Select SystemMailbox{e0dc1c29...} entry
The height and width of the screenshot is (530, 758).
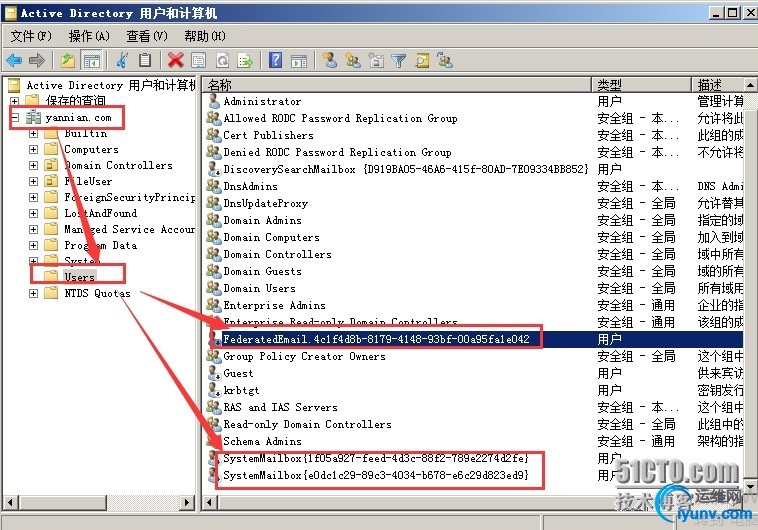376,475
